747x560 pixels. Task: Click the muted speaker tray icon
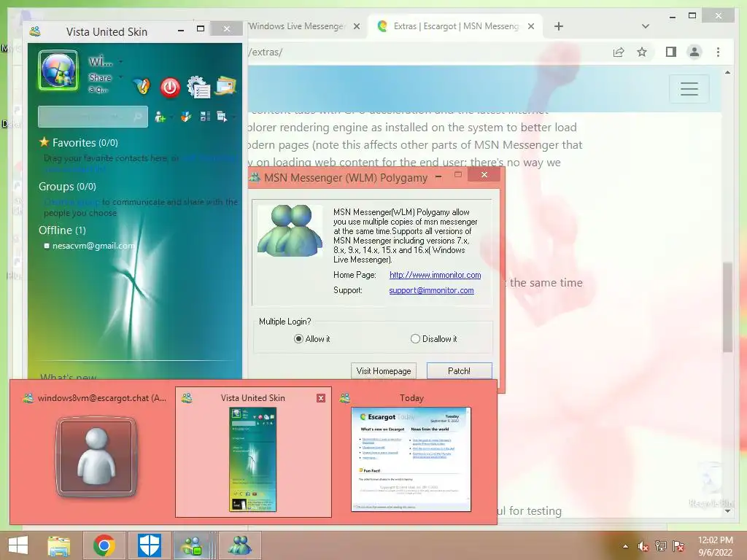point(643,546)
